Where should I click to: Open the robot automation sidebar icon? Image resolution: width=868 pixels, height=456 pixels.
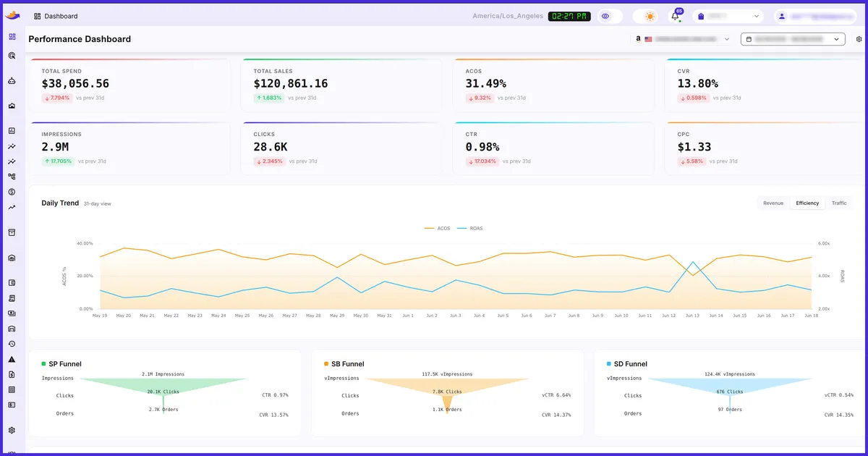coord(12,81)
